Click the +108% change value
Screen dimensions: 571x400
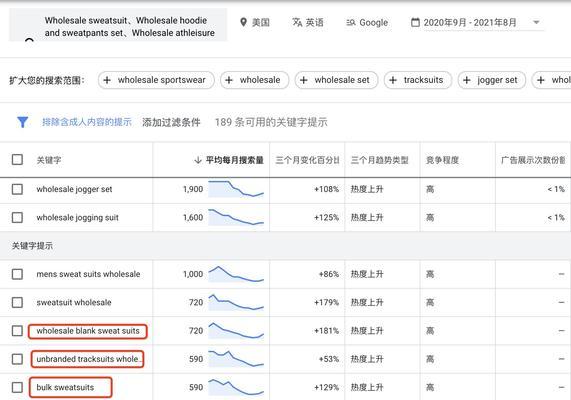(x=327, y=189)
